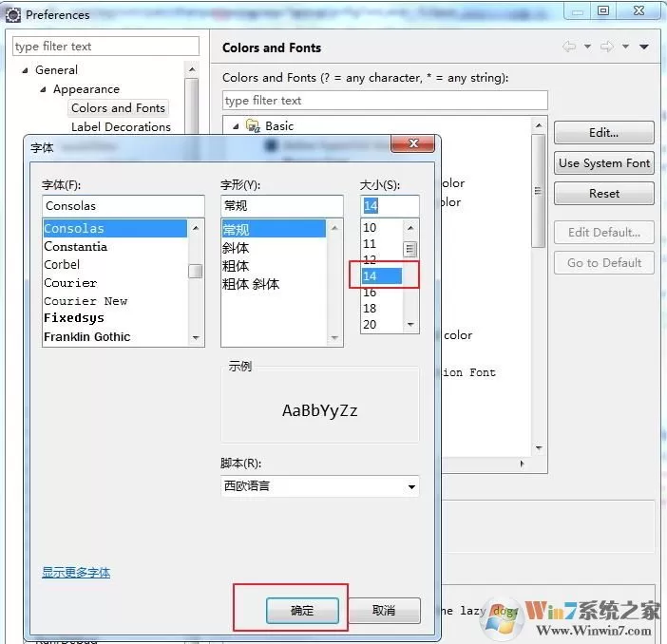The width and height of the screenshot is (667, 644).
Task: Collapse the General tree node
Action: pos(25,70)
